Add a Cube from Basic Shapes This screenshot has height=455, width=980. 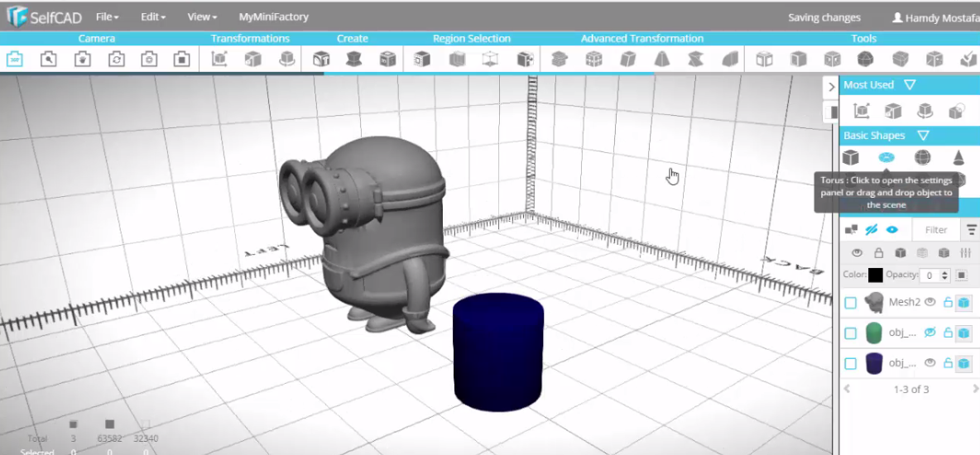(x=850, y=157)
